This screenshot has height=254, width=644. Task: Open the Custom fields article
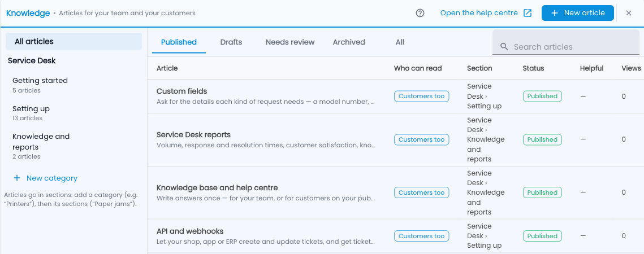coord(182,91)
